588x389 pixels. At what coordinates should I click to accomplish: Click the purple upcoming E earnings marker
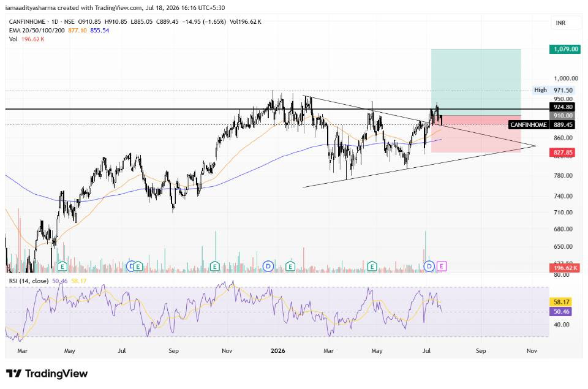click(x=442, y=266)
